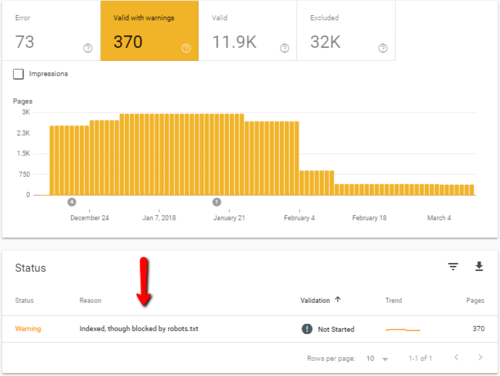
Task: Click the Rows per page label
Action: coord(331,359)
